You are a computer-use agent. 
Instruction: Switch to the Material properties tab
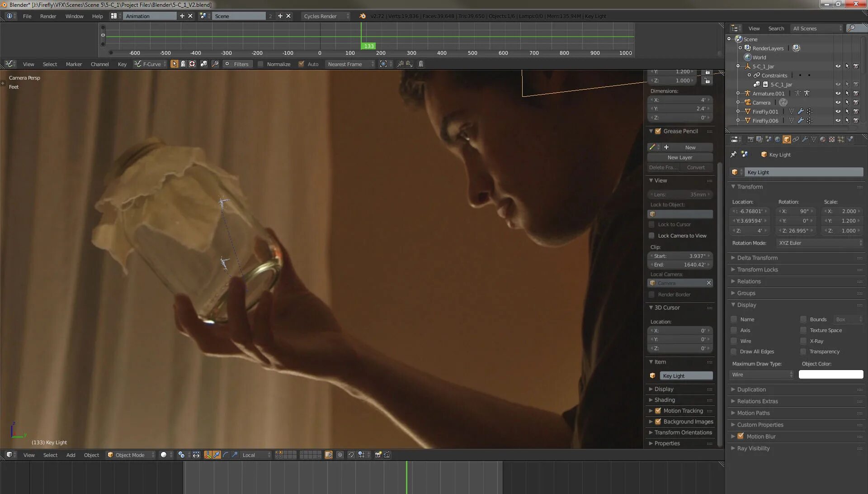tap(823, 139)
